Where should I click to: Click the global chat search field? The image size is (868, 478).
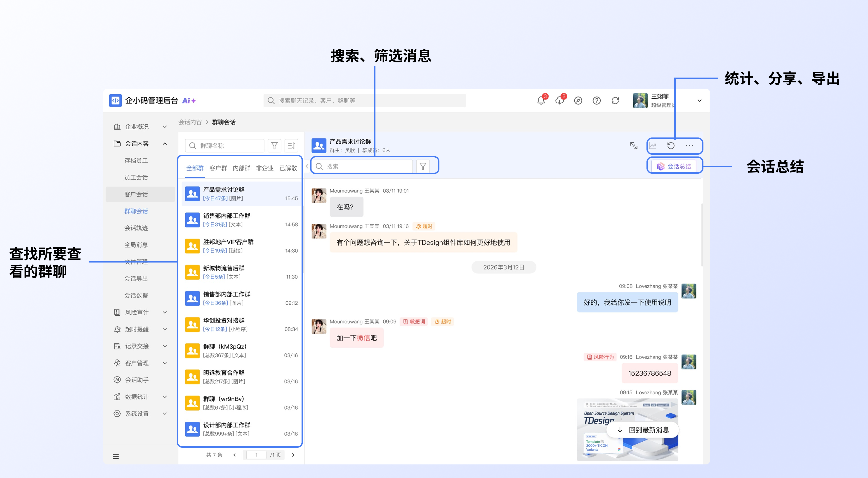click(365, 100)
